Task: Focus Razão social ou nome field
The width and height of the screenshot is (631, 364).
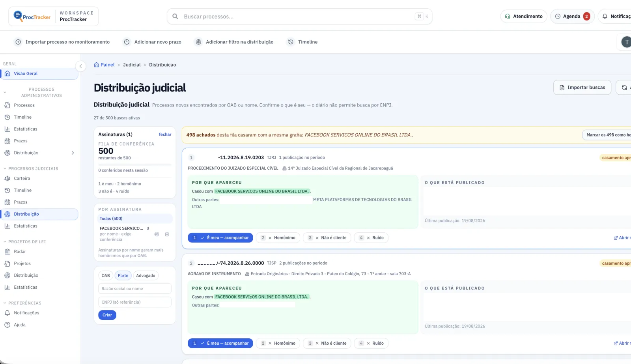Action: pos(135,289)
